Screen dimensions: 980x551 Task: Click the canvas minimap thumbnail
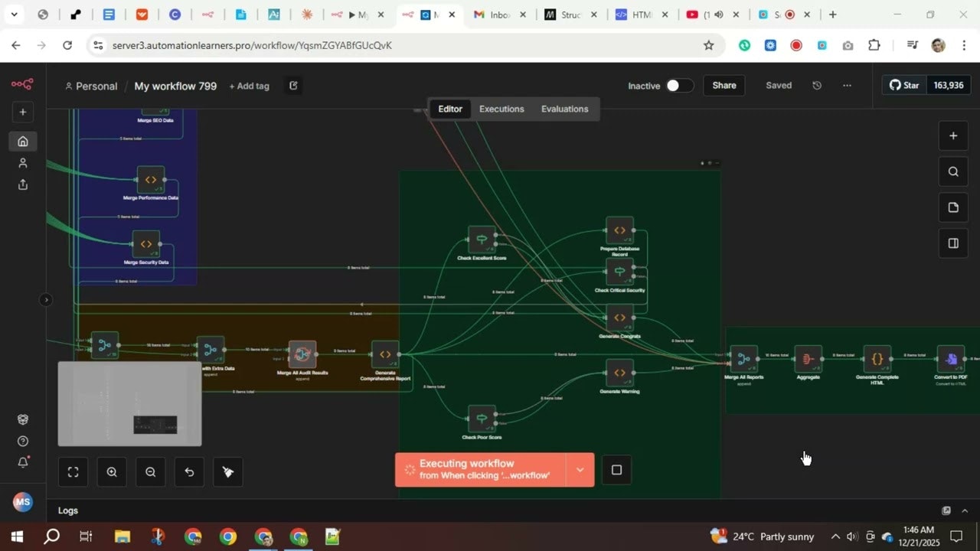point(129,404)
